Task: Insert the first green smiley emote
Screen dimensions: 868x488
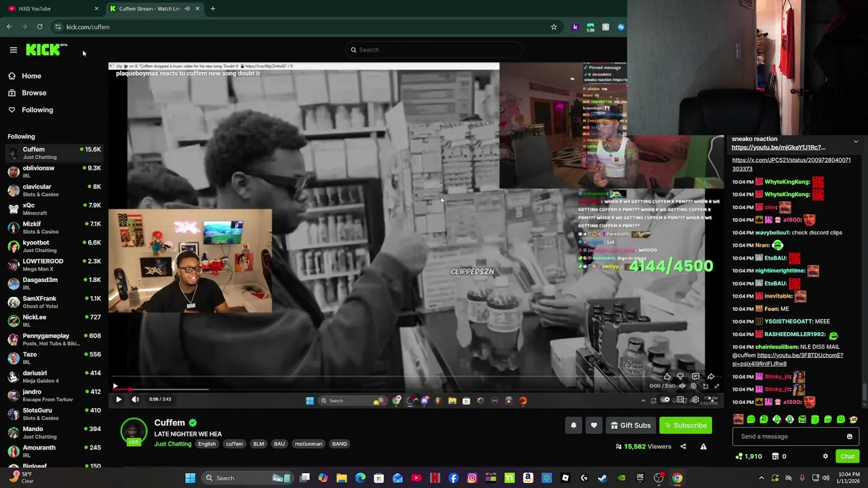Action: (751, 420)
